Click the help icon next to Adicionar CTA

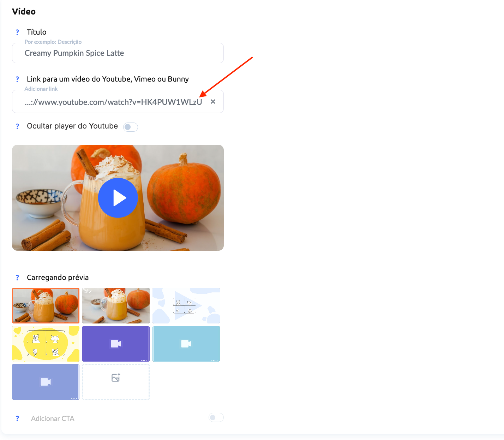pyautogui.click(x=17, y=418)
